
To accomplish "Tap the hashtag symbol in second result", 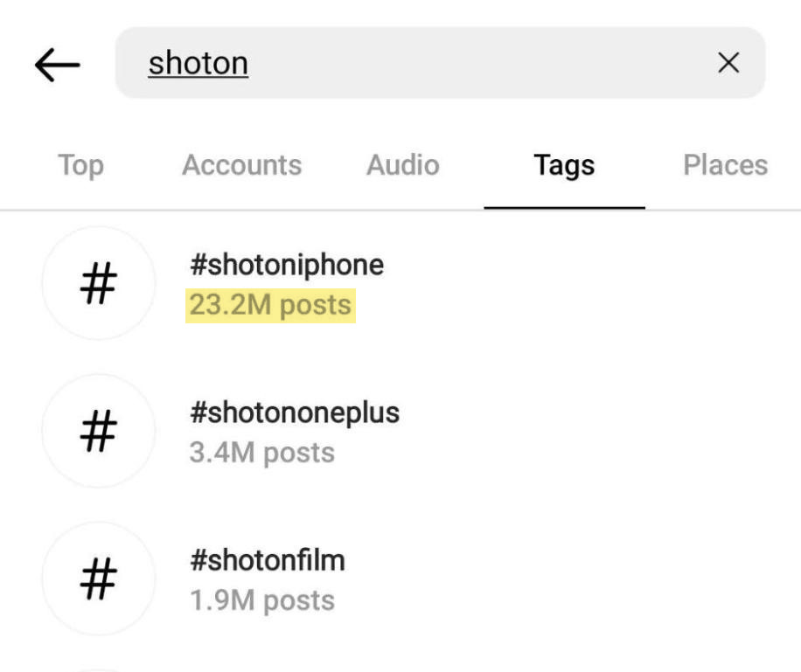I will [x=99, y=431].
